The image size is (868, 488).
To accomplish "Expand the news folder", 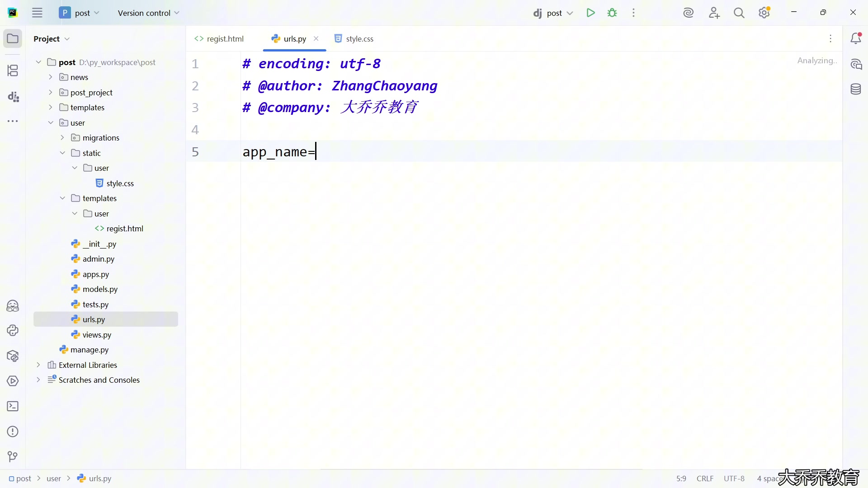I will [51, 77].
